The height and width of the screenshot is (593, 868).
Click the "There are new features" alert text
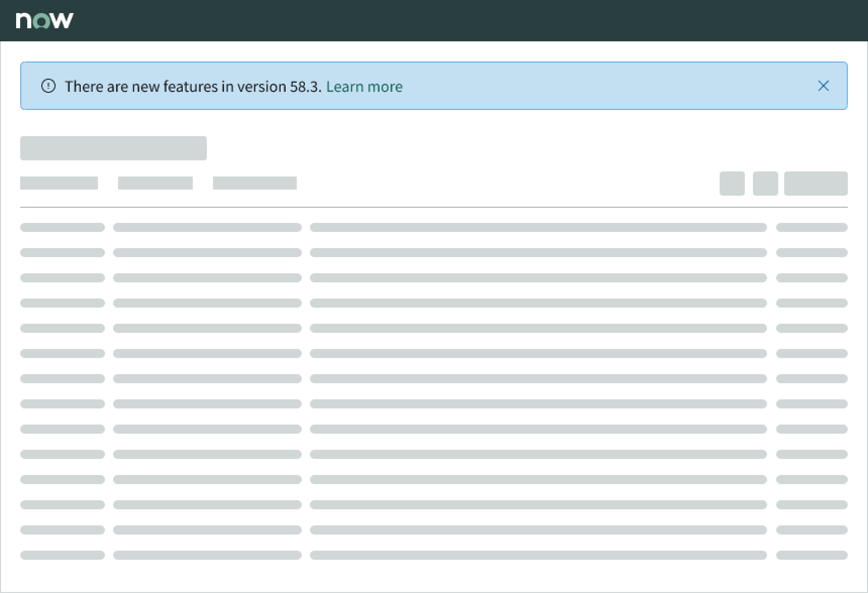(x=193, y=87)
